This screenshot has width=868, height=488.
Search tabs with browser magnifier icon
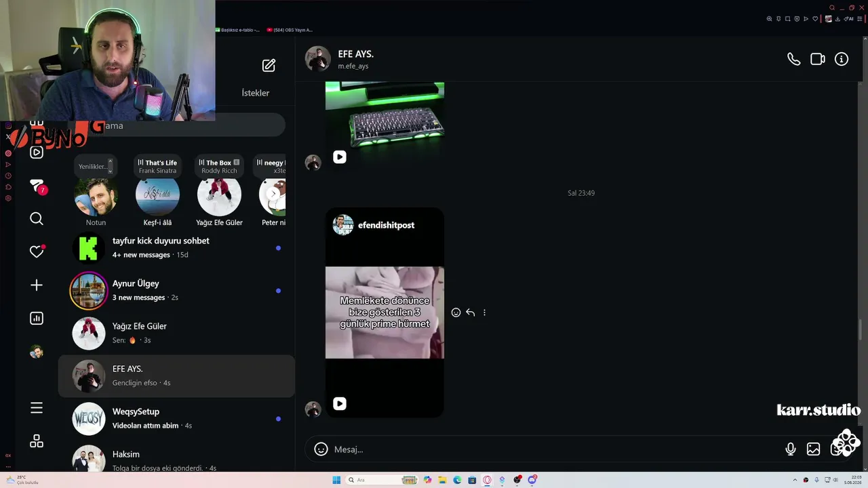(x=832, y=8)
